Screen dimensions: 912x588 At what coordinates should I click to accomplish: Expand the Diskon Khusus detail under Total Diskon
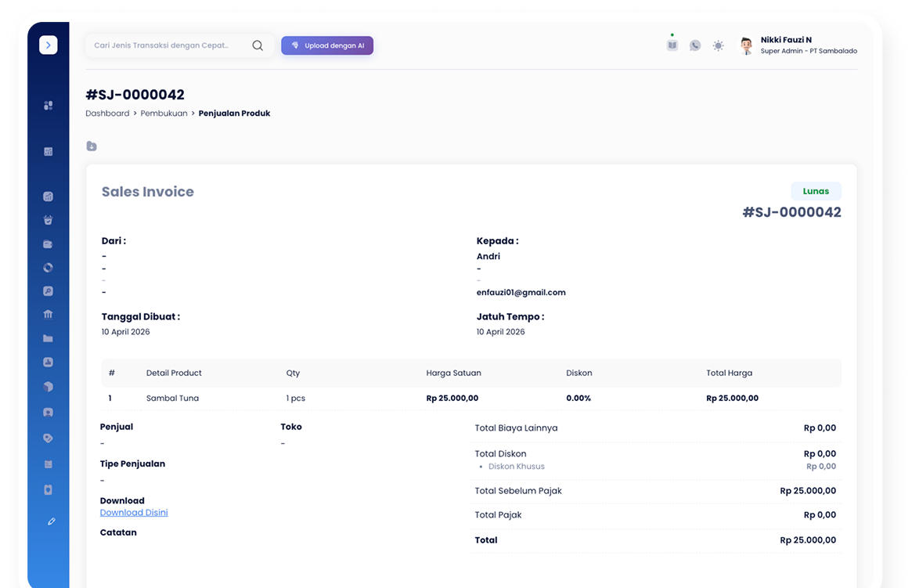pos(516,466)
